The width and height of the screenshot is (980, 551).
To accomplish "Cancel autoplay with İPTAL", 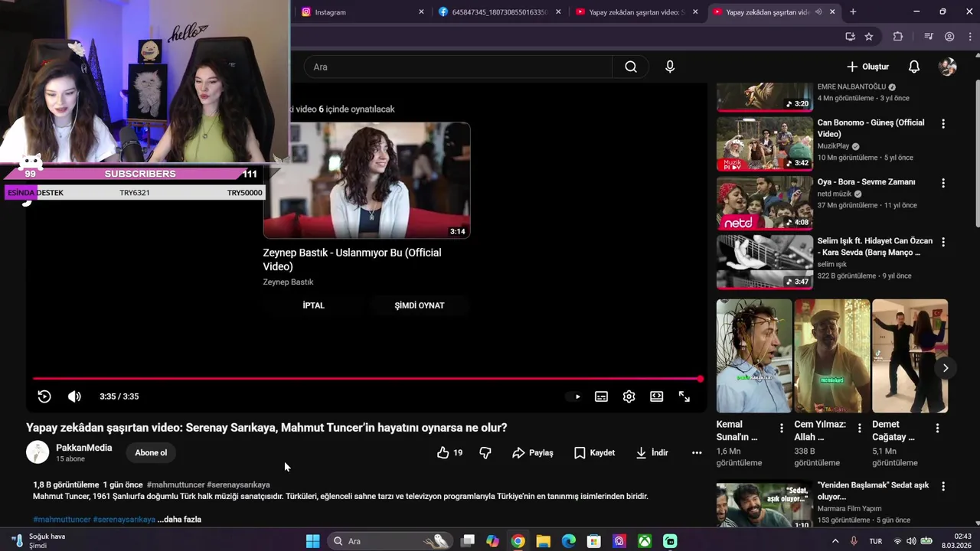I will (x=314, y=305).
